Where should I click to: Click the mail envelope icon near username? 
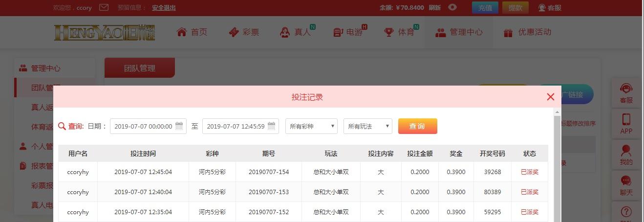104,7
